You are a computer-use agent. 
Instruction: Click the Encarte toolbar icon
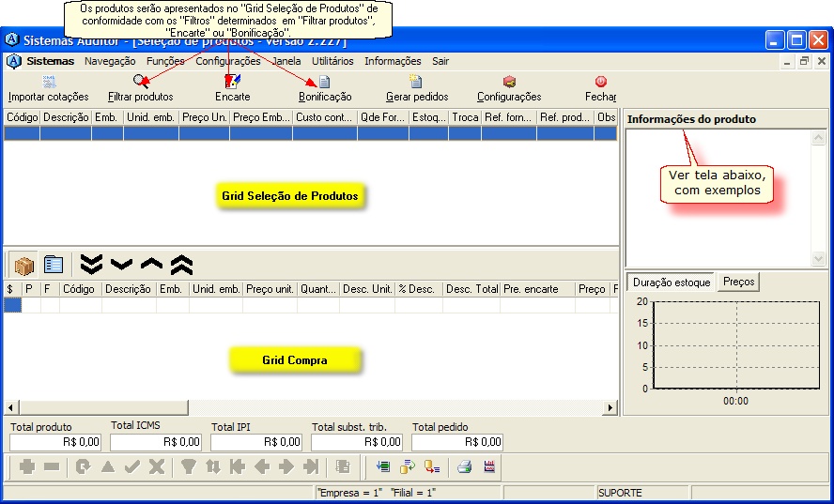pyautogui.click(x=232, y=83)
